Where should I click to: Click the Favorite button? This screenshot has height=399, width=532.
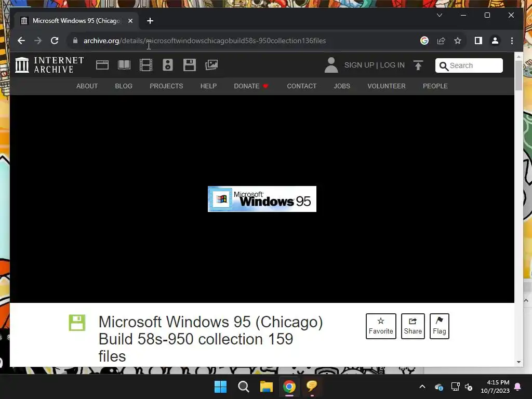(x=381, y=326)
